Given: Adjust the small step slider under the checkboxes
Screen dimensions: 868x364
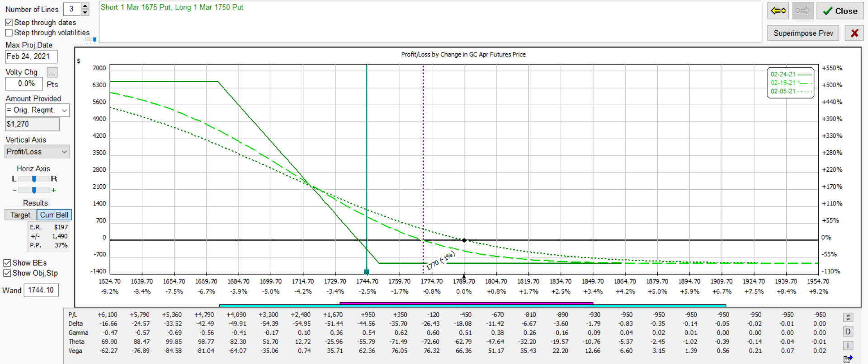Looking at the screenshot, I should (91, 40).
